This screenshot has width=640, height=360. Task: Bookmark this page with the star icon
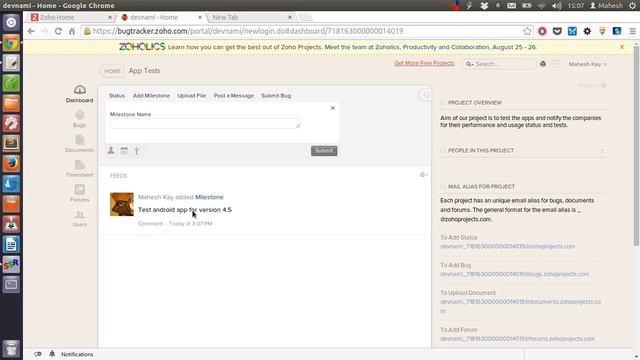pos(527,31)
